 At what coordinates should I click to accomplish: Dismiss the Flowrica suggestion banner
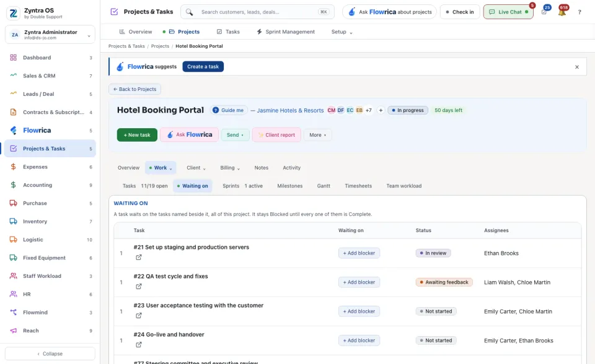(x=577, y=67)
